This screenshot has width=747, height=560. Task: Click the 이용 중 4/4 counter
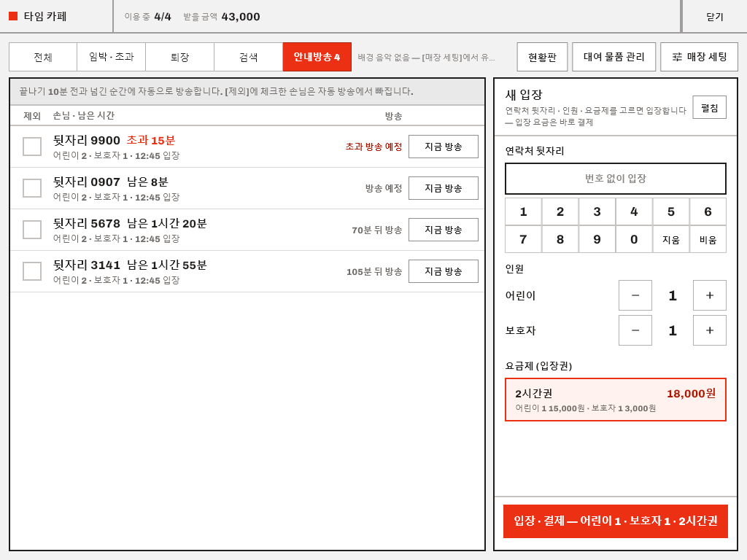click(147, 17)
